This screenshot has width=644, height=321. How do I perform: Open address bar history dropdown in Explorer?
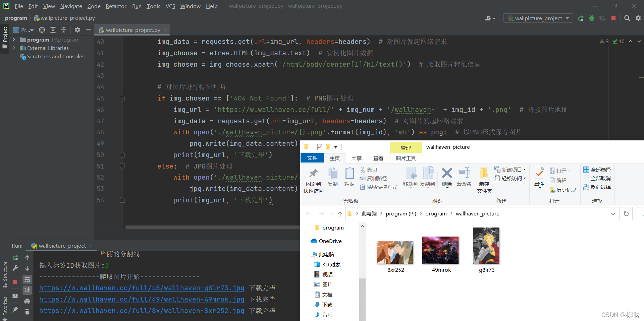(613, 214)
